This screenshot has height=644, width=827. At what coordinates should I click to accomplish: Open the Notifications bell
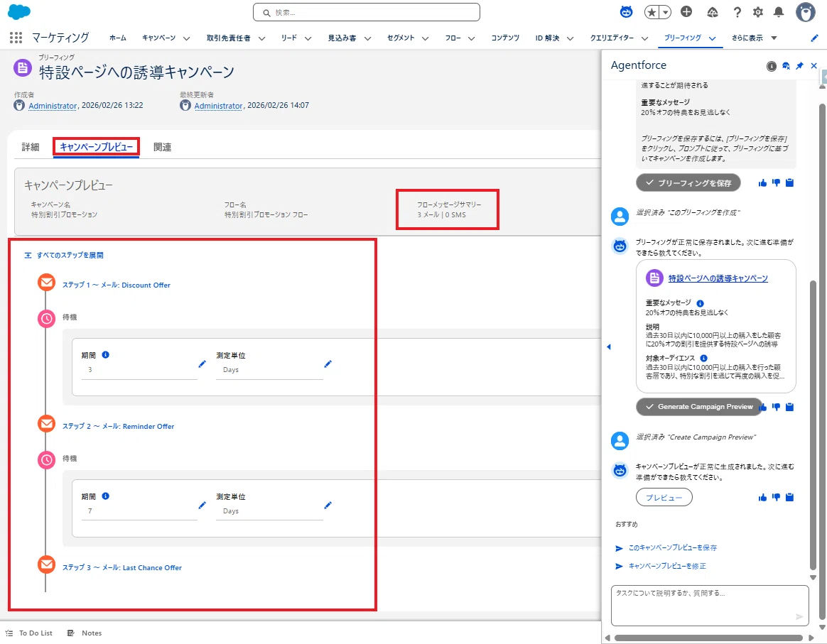[x=779, y=12]
